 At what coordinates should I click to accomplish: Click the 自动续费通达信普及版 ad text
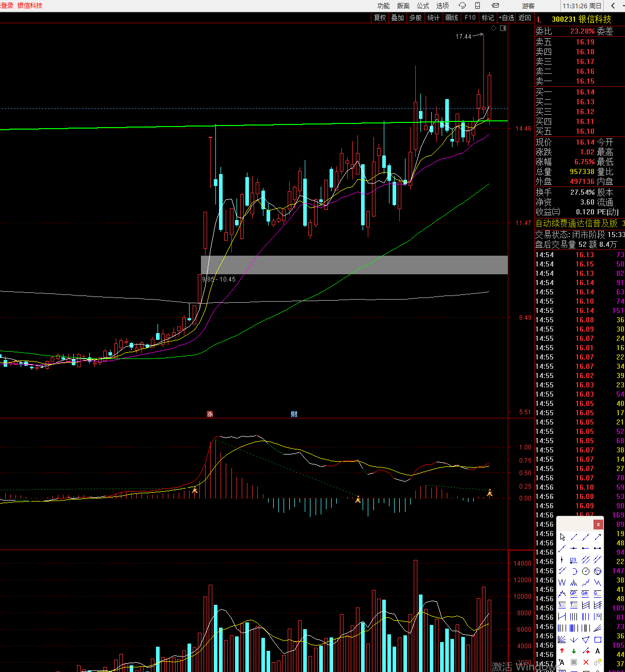[576, 223]
